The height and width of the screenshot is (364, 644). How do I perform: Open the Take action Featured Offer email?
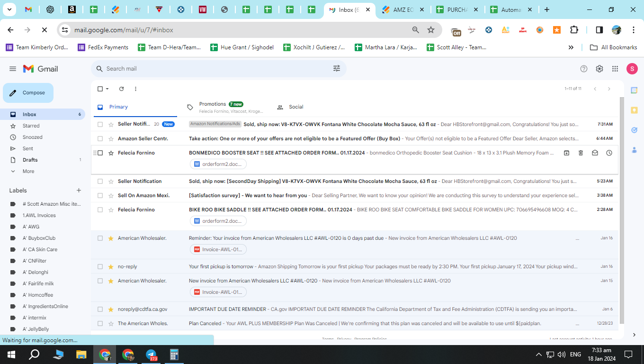tap(355, 138)
